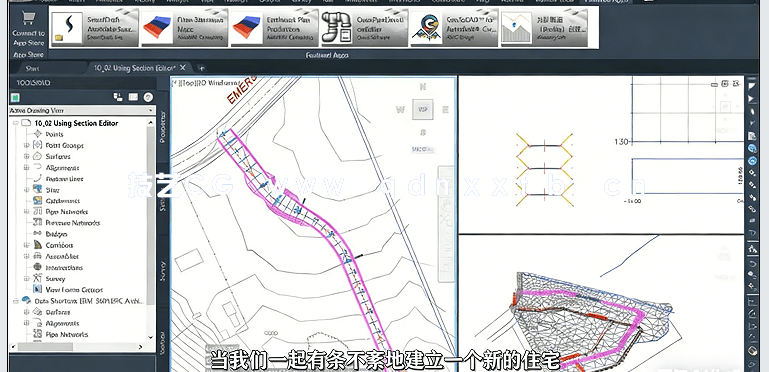769x372 pixels.
Task: Click the S compass direction on ViewCube
Action: [423, 132]
